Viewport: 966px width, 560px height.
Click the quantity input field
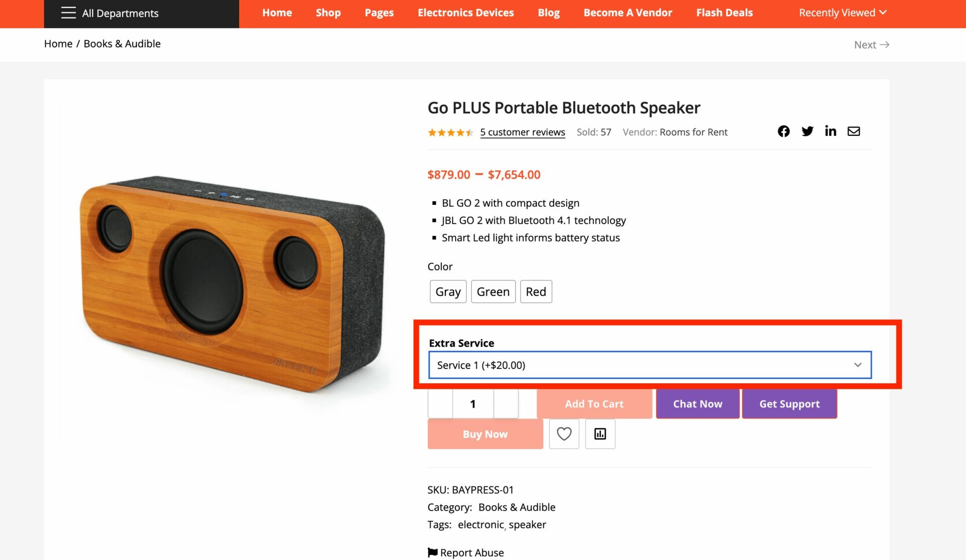pyautogui.click(x=473, y=404)
